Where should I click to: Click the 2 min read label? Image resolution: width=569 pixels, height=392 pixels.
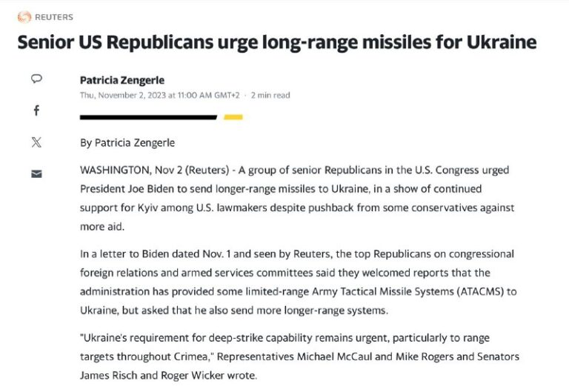coord(270,95)
